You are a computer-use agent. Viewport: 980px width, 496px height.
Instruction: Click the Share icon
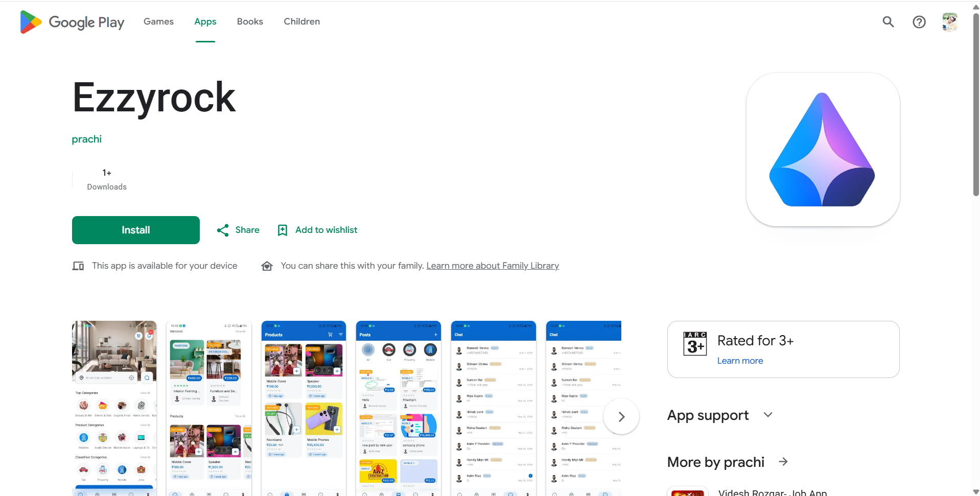coord(223,230)
